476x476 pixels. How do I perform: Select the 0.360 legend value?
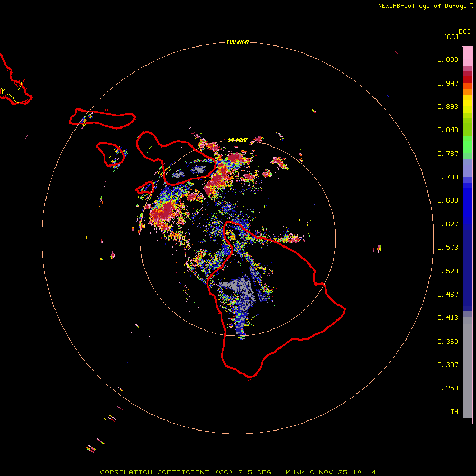(448, 342)
